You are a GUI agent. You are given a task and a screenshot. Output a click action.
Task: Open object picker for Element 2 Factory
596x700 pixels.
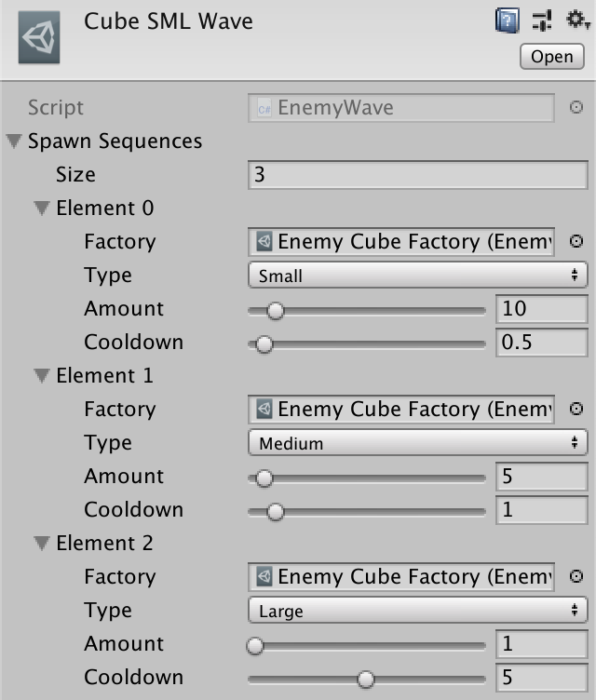point(576,576)
